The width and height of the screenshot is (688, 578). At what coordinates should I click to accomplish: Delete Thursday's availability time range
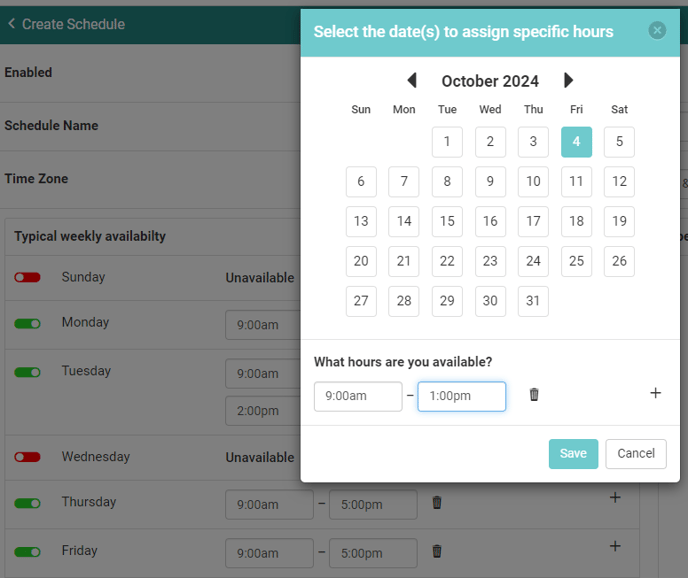tap(437, 503)
